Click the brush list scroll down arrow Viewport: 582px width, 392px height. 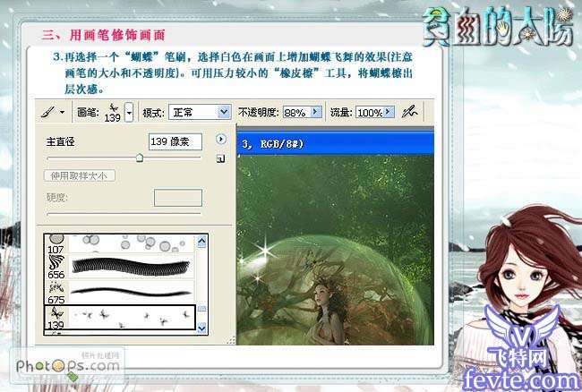point(201,328)
